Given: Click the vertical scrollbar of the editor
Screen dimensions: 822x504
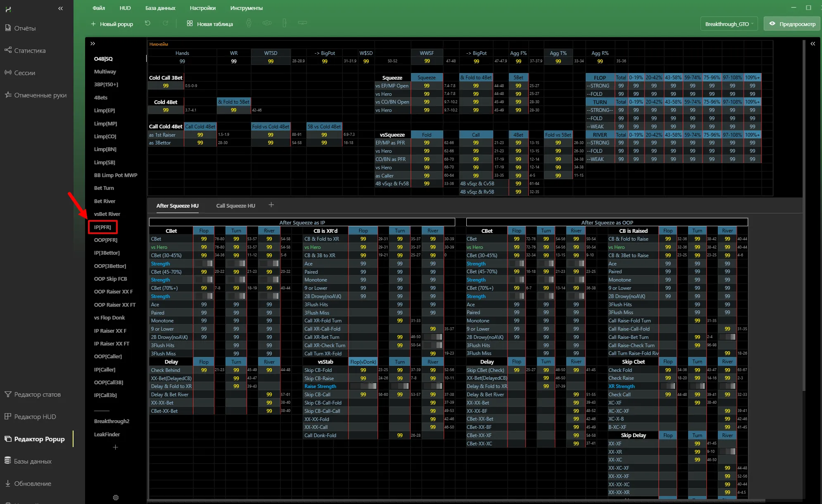Looking at the screenshot, I should pyautogui.click(x=804, y=215).
